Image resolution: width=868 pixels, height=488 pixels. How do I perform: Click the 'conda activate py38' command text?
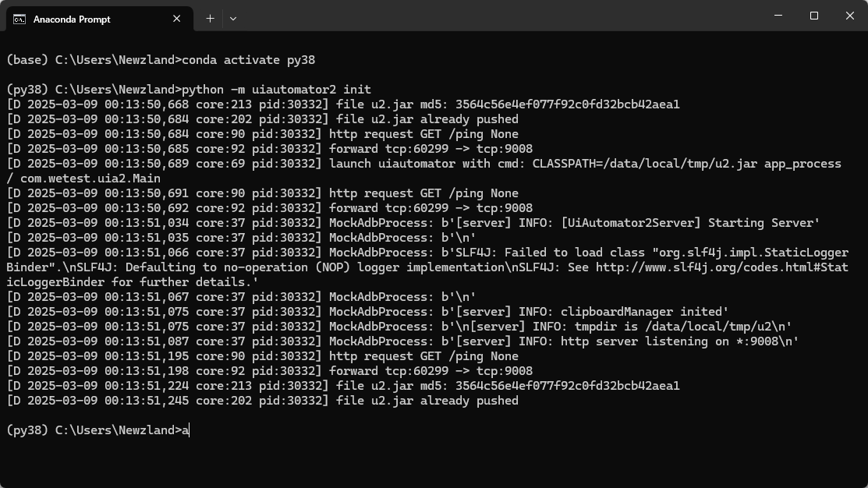point(249,60)
